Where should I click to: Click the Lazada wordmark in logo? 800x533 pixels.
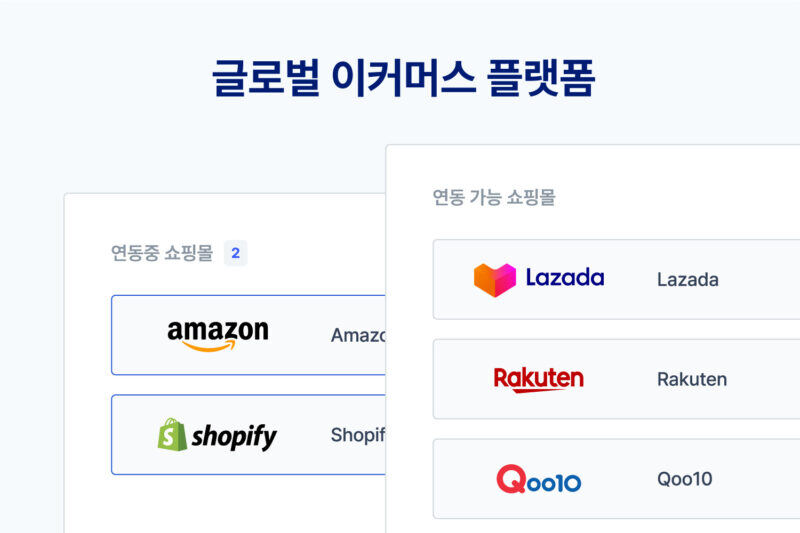(x=565, y=278)
